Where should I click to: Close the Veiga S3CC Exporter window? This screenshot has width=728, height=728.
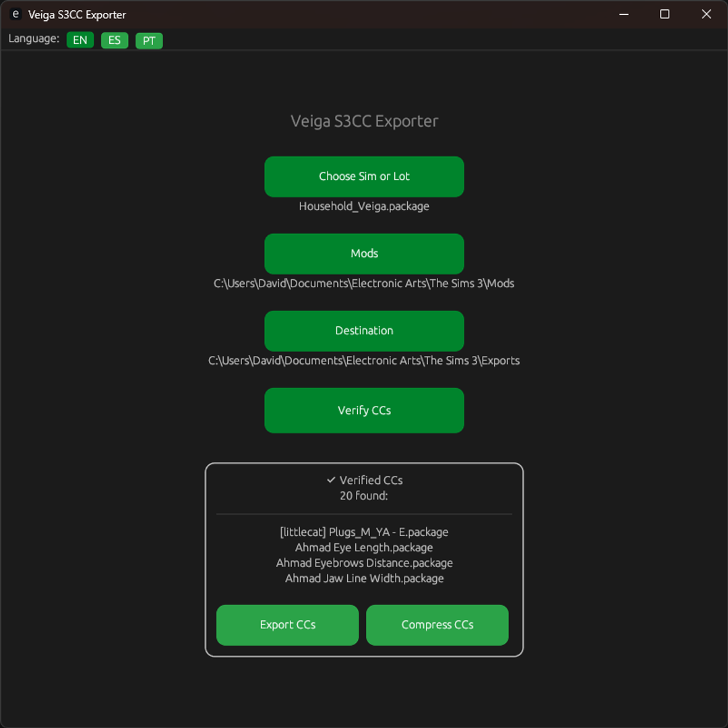pos(706,14)
